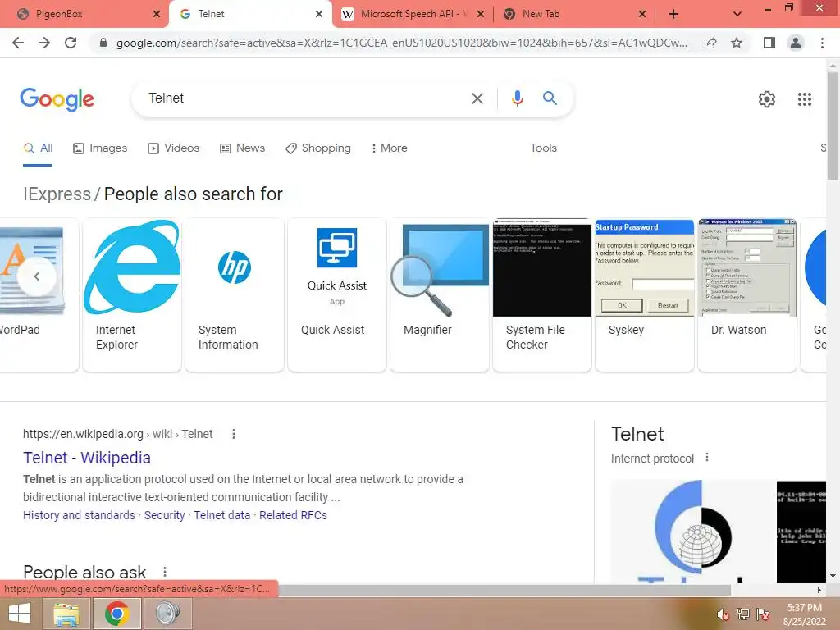Open the Security sitelink
The width and height of the screenshot is (840, 630).
pos(164,515)
